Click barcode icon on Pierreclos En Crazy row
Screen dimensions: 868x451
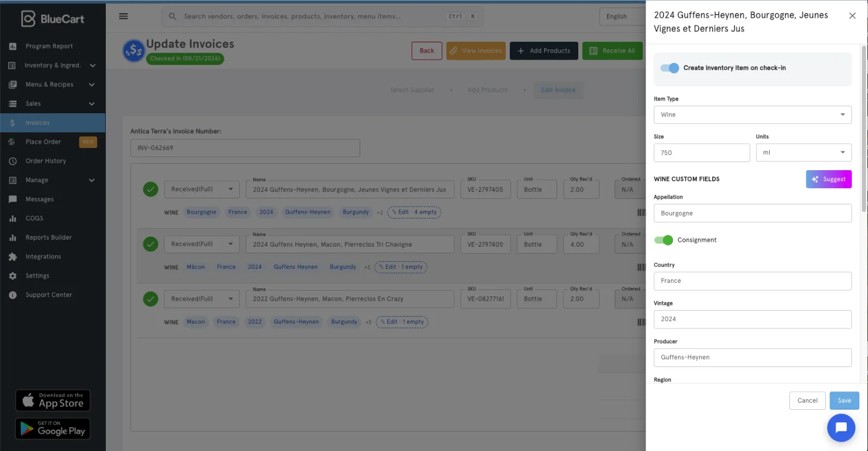641,322
